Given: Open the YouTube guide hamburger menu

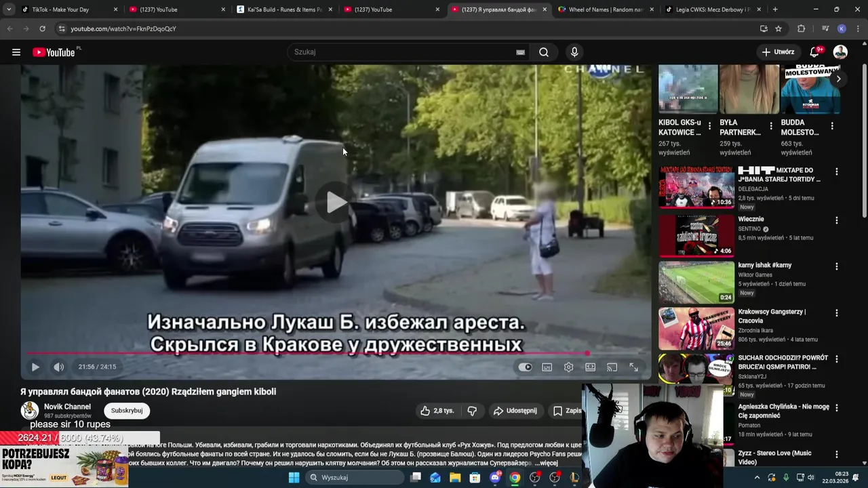Looking at the screenshot, I should [16, 52].
